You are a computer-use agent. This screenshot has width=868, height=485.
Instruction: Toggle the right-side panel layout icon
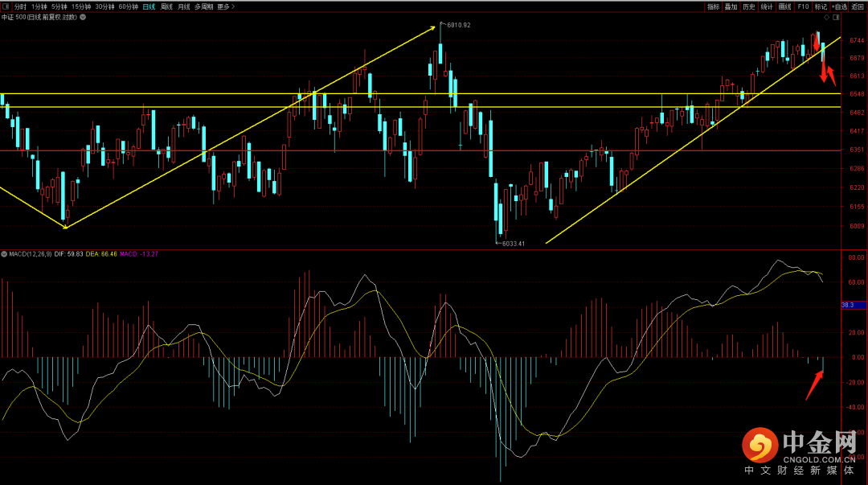836,17
